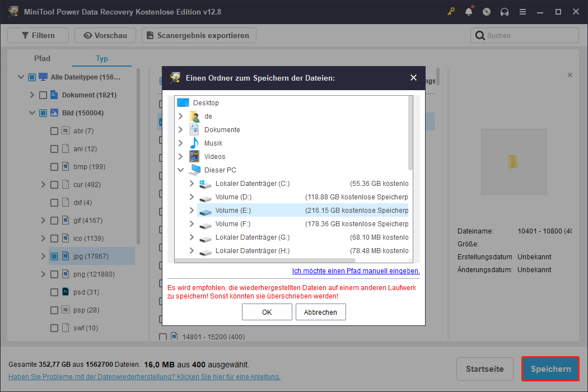Click the Speichern button
This screenshot has height=392, width=588.
pyautogui.click(x=550, y=369)
